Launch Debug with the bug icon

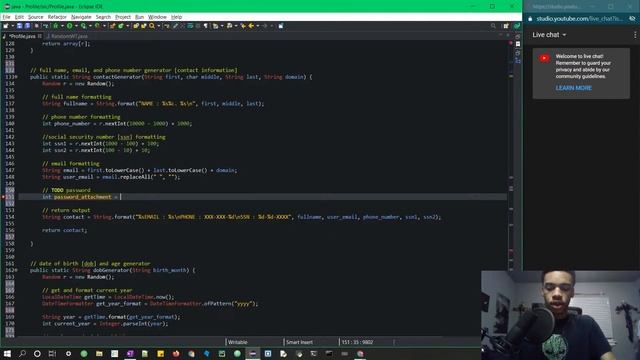tap(56, 26)
